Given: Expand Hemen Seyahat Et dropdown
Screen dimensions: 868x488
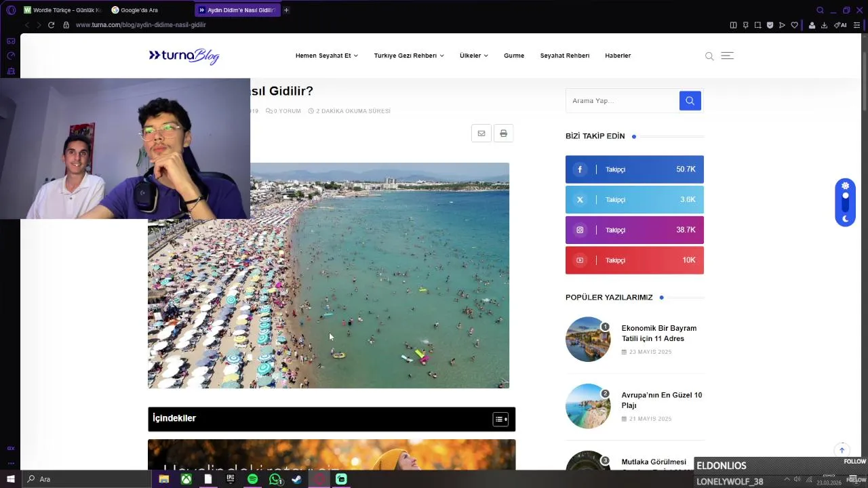Looking at the screenshot, I should 326,56.
